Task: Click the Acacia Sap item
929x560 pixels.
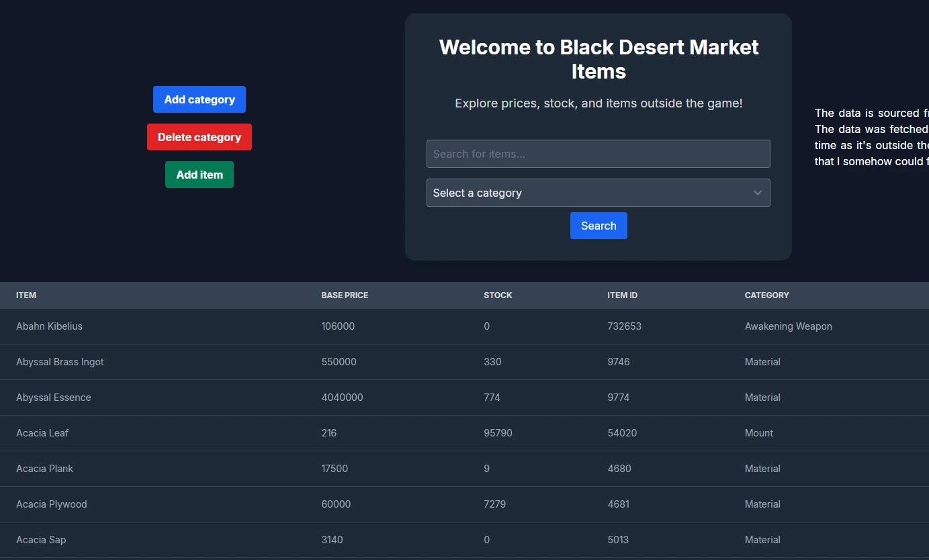Action: click(x=41, y=540)
